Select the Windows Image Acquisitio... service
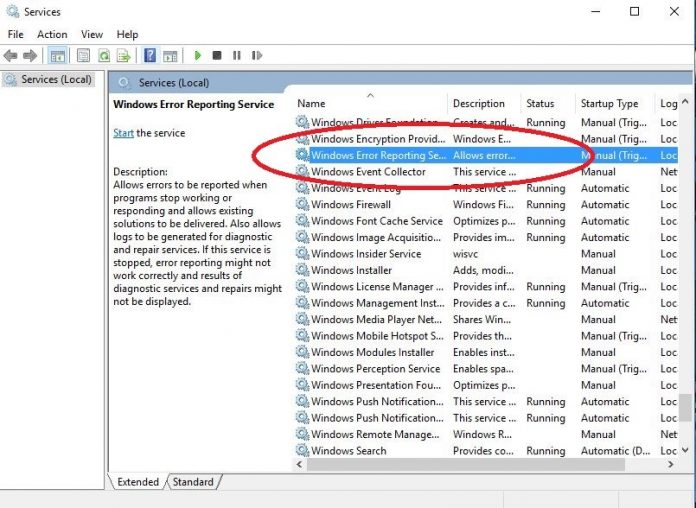This screenshot has height=508, width=696. [376, 238]
